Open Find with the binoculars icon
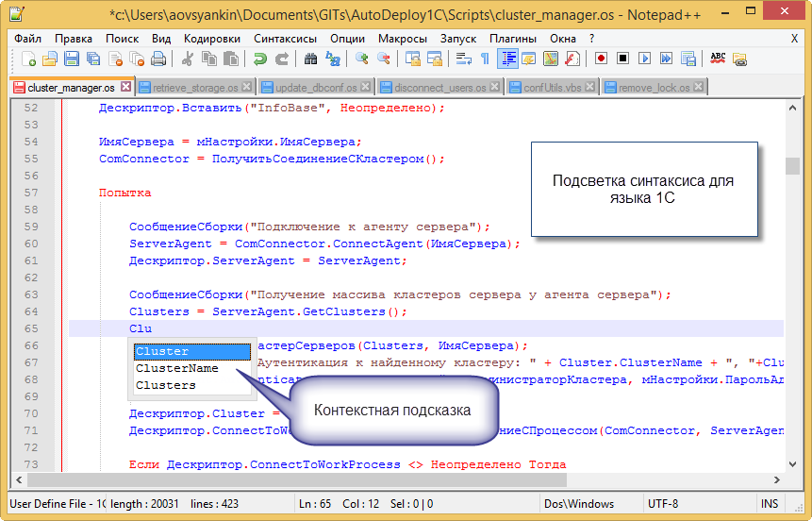The image size is (812, 521). point(311,59)
